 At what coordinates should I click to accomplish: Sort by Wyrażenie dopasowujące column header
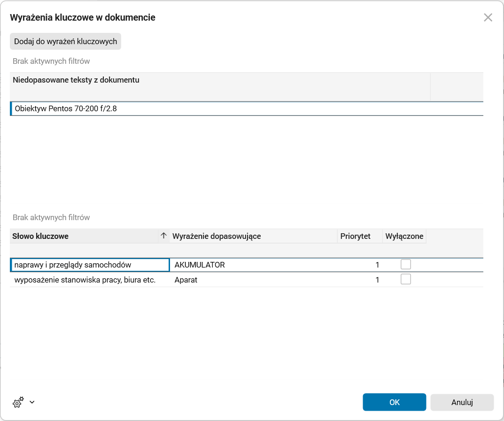[x=217, y=236]
